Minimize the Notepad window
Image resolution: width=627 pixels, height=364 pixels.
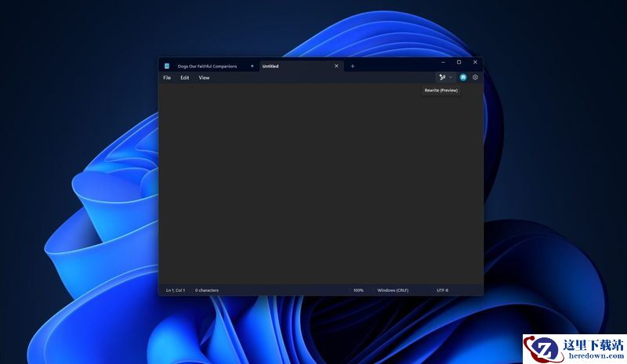pos(443,63)
